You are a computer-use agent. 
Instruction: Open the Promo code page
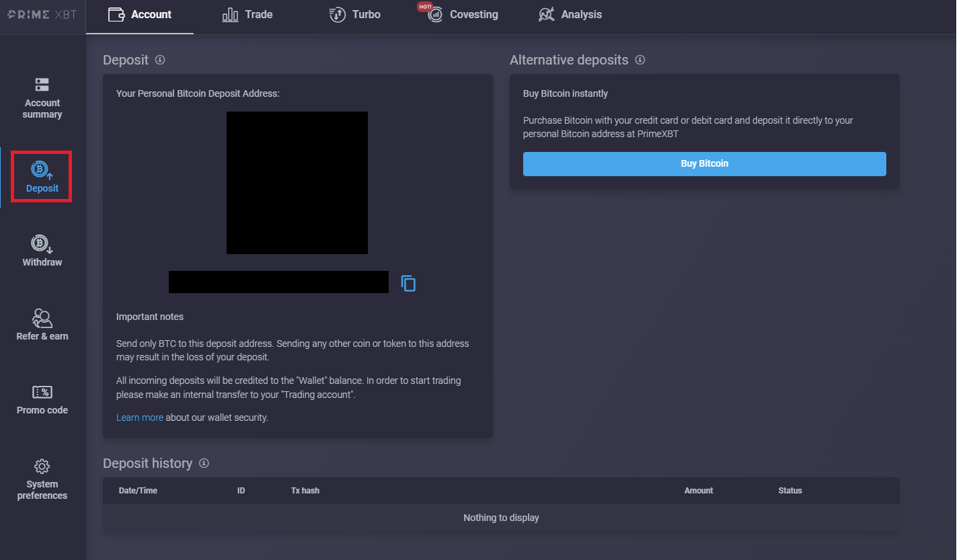(42, 399)
